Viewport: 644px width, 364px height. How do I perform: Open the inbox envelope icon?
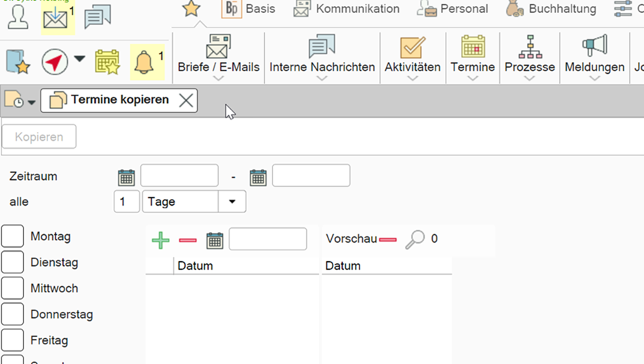(55, 18)
